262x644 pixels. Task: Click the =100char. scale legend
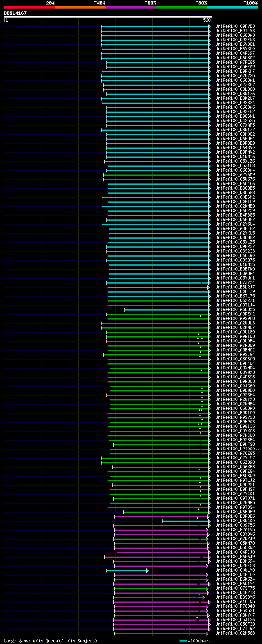[x=194, y=641]
